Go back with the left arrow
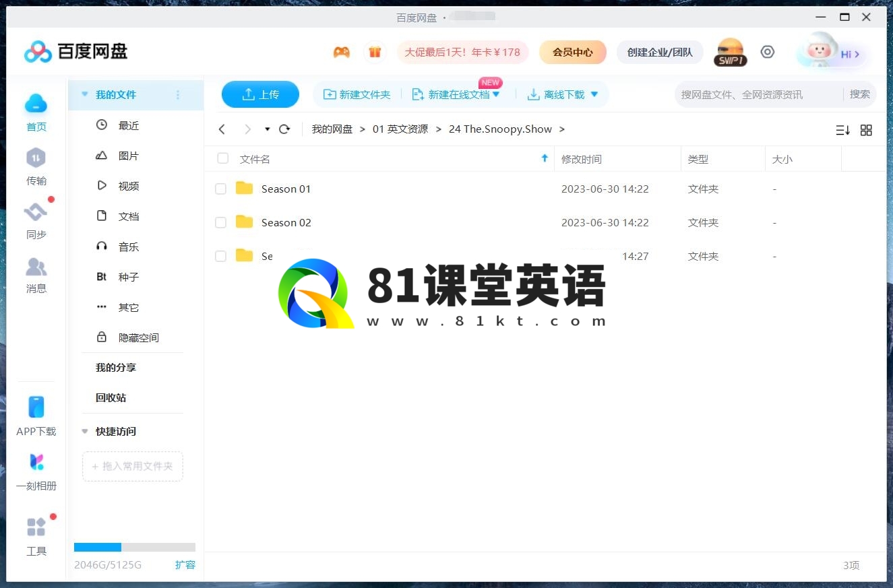Viewport: 893px width, 588px height. point(222,129)
